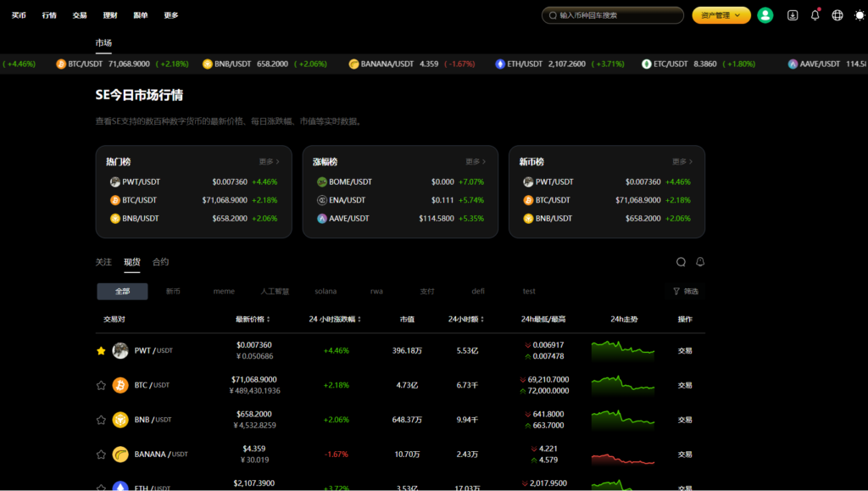Click the search icon above market table
Viewport: 868px width, 491px height.
681,262
